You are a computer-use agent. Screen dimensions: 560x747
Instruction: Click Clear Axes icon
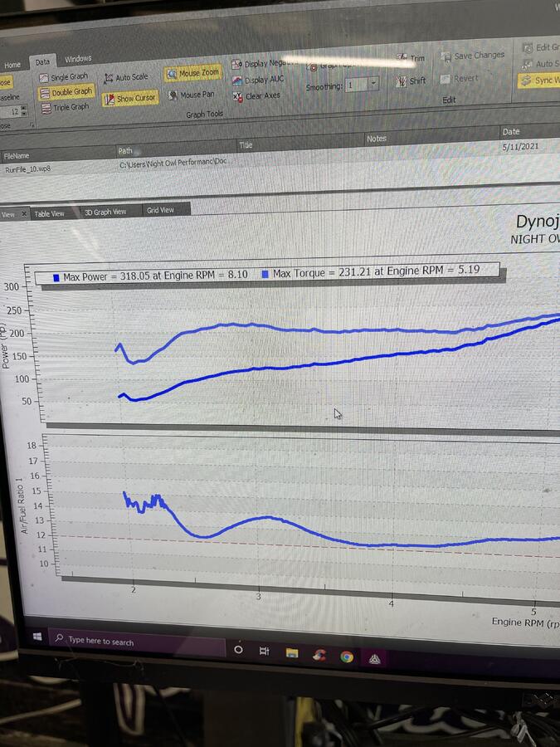coord(257,96)
